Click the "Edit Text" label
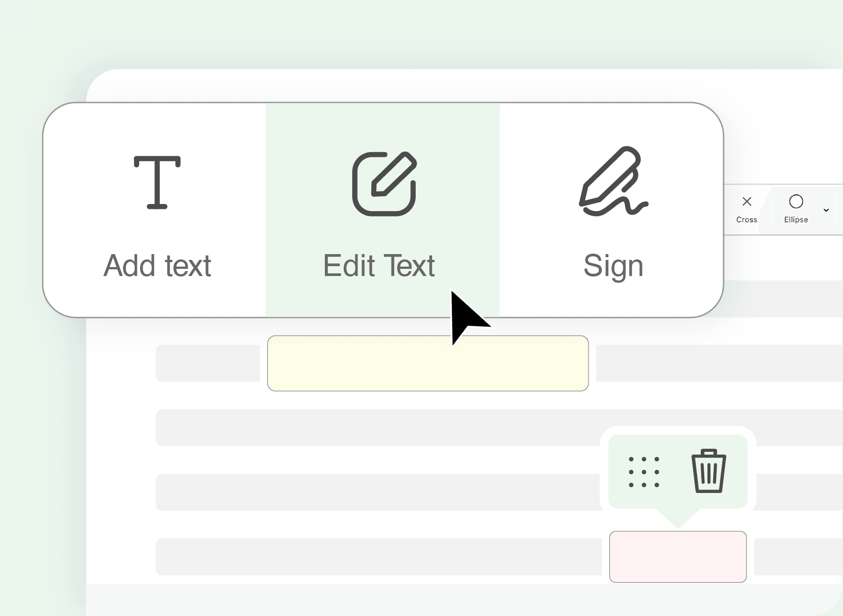This screenshot has width=843, height=616. click(x=379, y=266)
